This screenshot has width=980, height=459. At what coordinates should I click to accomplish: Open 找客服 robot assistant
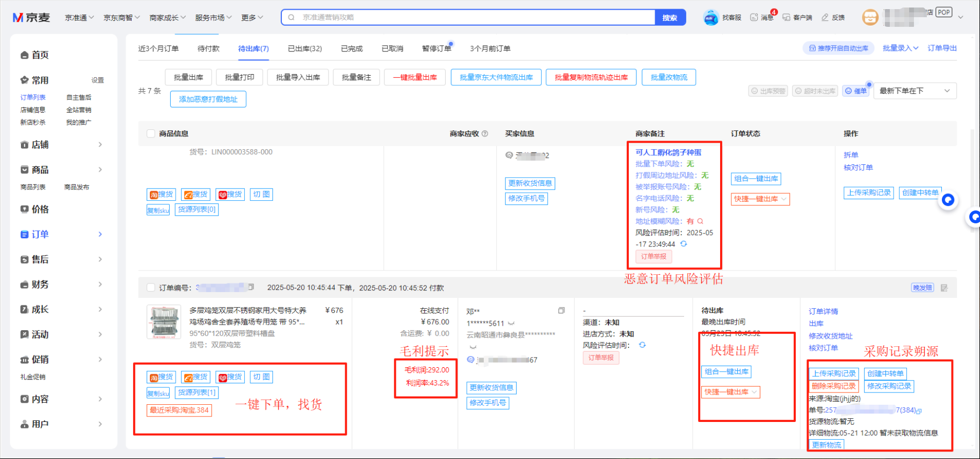[x=711, y=18]
